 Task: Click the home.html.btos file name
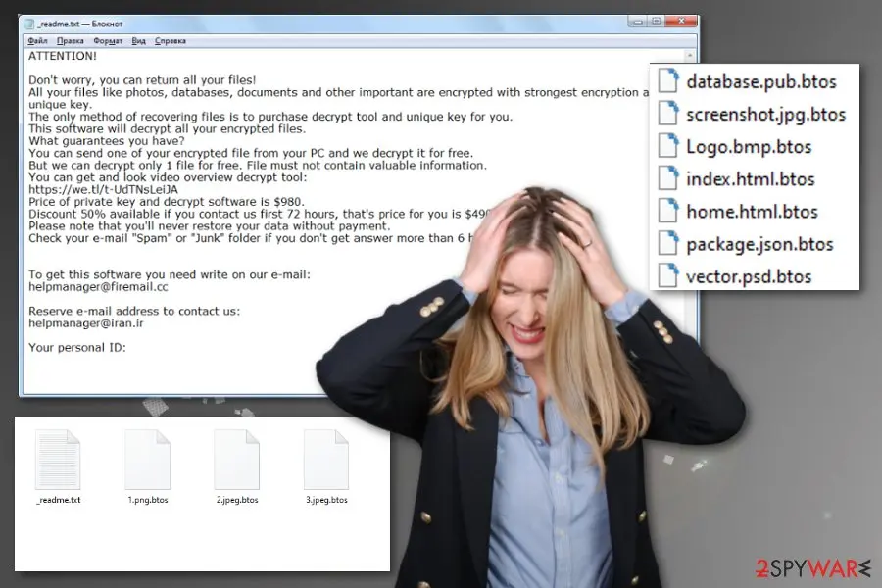752,212
